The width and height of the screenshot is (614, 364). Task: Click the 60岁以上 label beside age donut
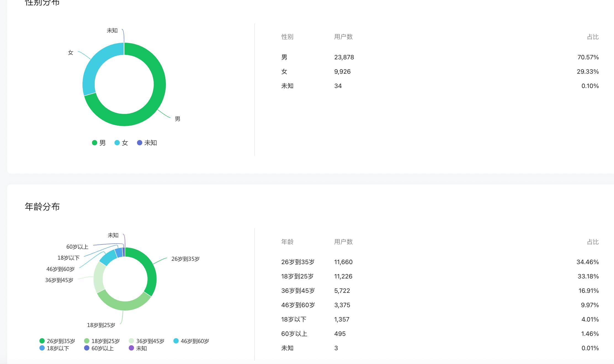point(77,247)
